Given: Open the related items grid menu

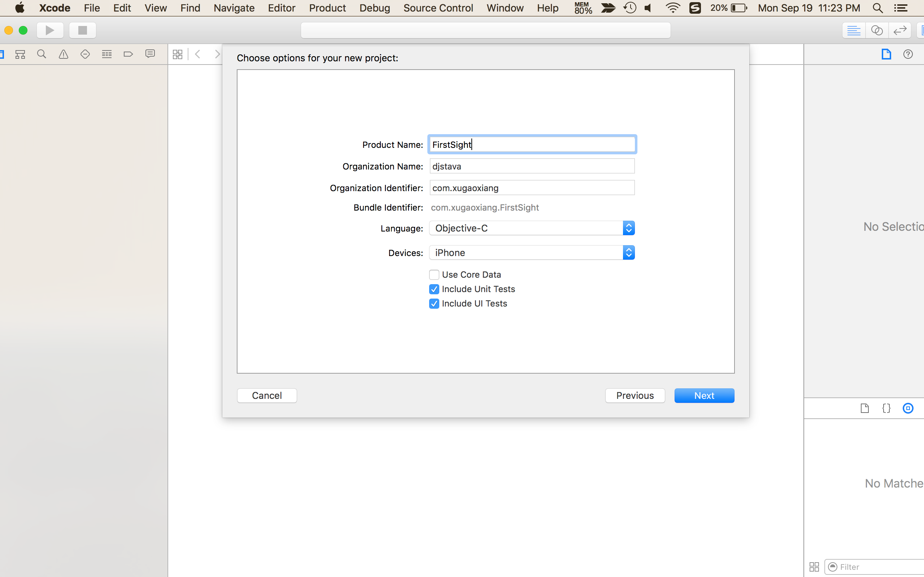Looking at the screenshot, I should click(178, 54).
